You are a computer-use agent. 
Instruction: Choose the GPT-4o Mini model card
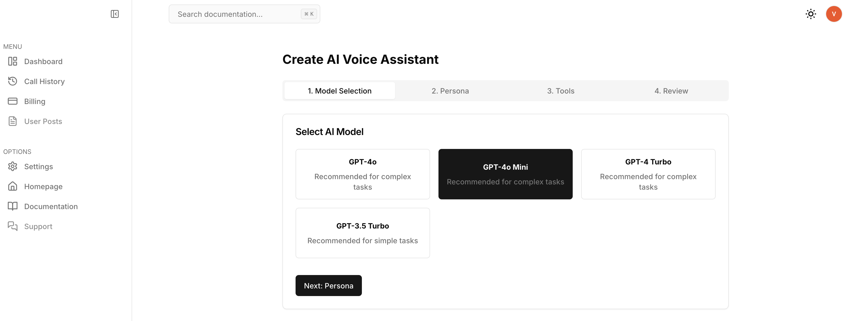[x=505, y=174]
